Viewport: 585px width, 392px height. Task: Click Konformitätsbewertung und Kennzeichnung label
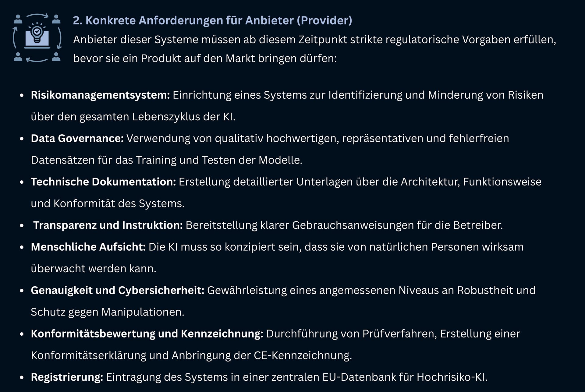(x=147, y=334)
